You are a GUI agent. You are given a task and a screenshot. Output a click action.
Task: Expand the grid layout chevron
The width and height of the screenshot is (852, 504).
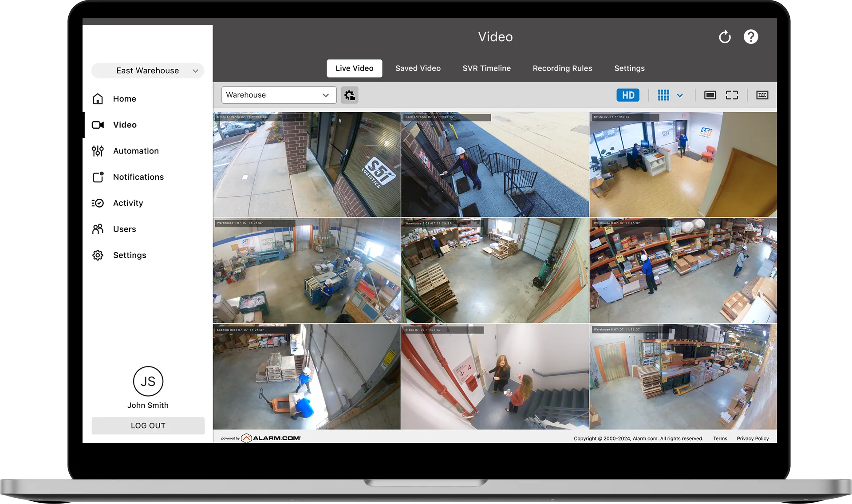(x=680, y=95)
